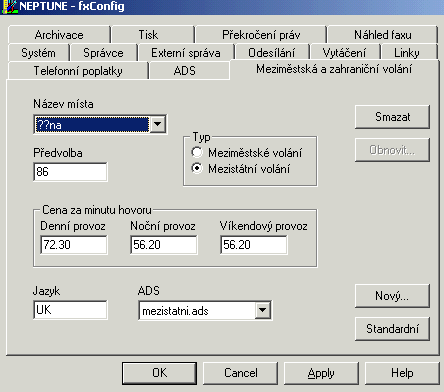Switch to the Archivace tab

point(59,35)
